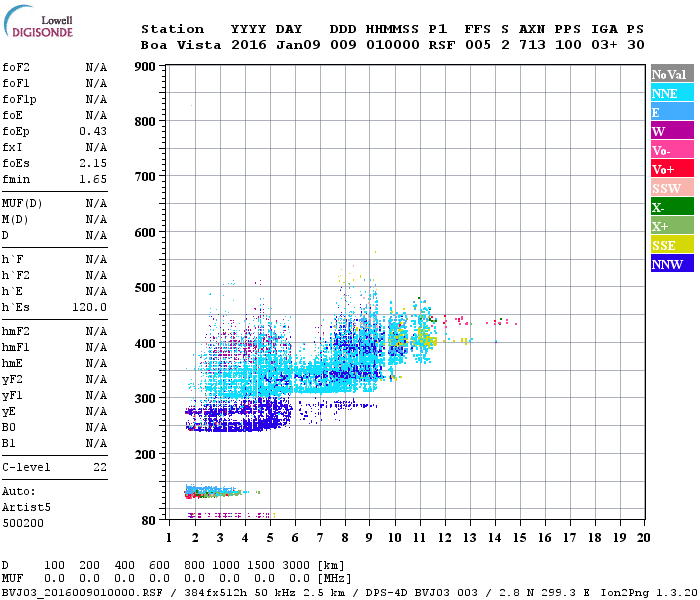Click the Jan09 date in header
This screenshot has width=700, height=600.
pos(298,45)
